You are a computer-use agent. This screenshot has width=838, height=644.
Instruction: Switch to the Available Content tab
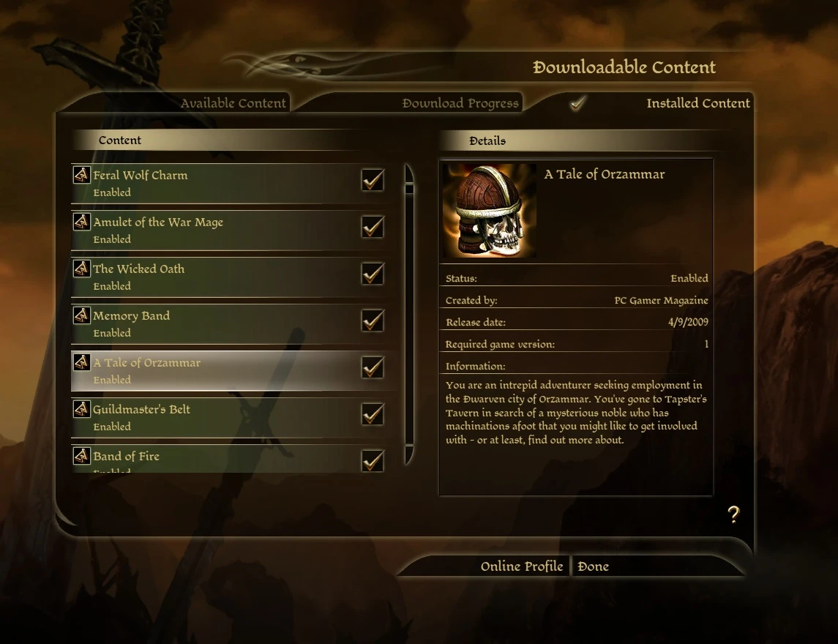[x=233, y=102]
